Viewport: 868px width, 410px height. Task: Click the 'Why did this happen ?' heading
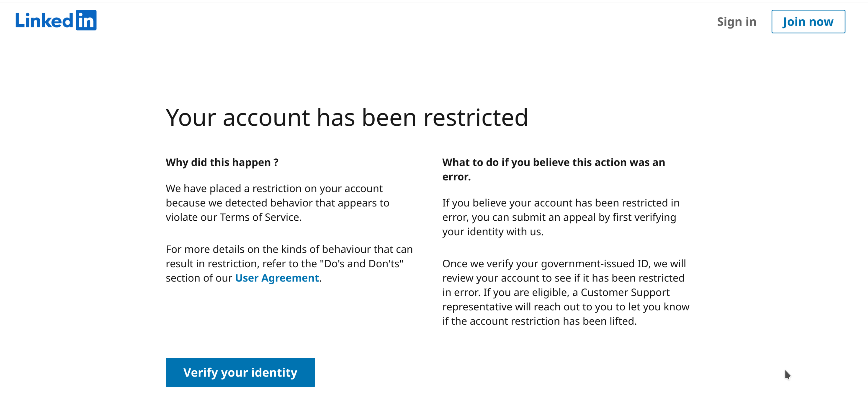[x=222, y=162]
